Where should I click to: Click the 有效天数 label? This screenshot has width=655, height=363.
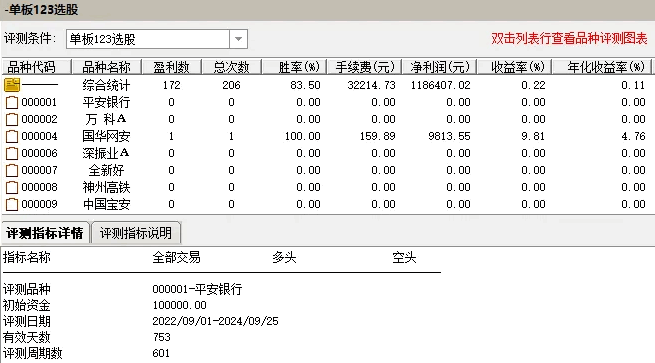(27, 337)
